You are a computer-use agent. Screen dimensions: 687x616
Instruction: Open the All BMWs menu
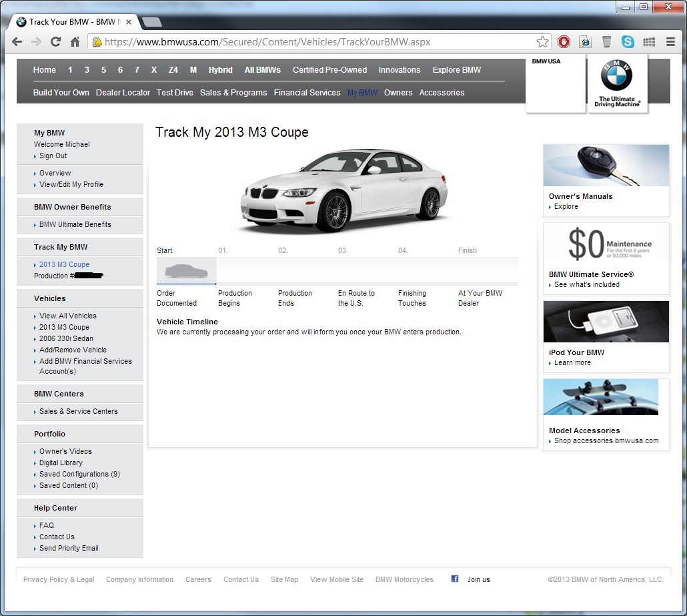tap(262, 69)
